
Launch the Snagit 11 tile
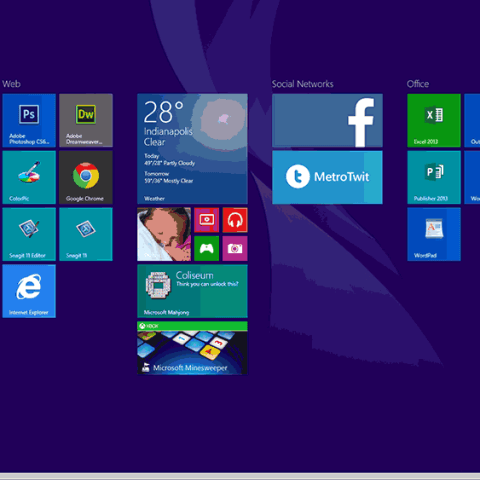coord(86,234)
